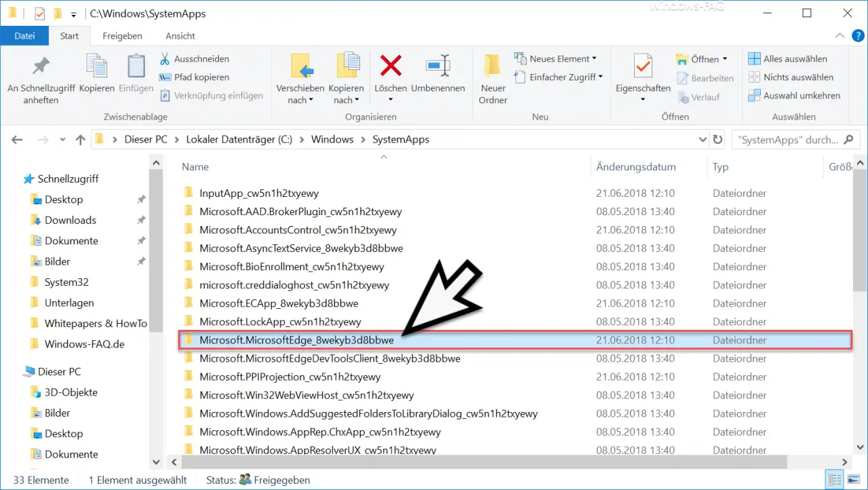Open Eigenschaften properties icon
Image resolution: width=868 pixels, height=490 pixels.
click(x=643, y=67)
